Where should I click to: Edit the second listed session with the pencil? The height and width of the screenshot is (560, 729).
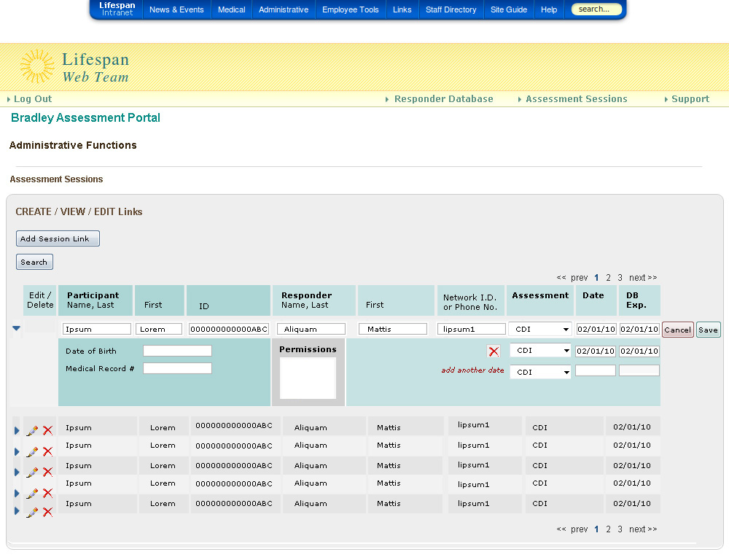point(32,451)
